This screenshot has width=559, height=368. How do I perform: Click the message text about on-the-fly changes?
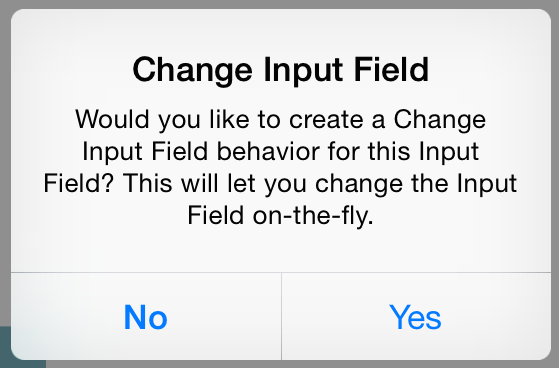click(x=281, y=168)
